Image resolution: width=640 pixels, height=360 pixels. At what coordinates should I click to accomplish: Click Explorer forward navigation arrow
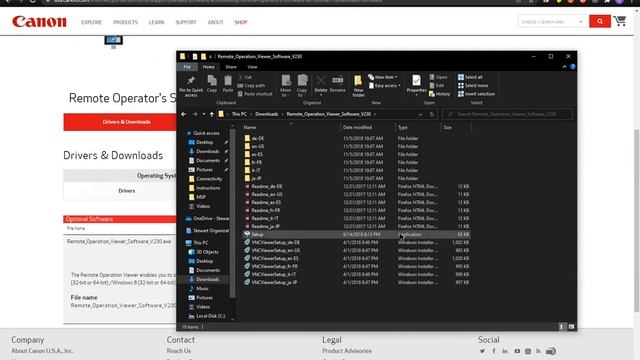pyautogui.click(x=195, y=114)
